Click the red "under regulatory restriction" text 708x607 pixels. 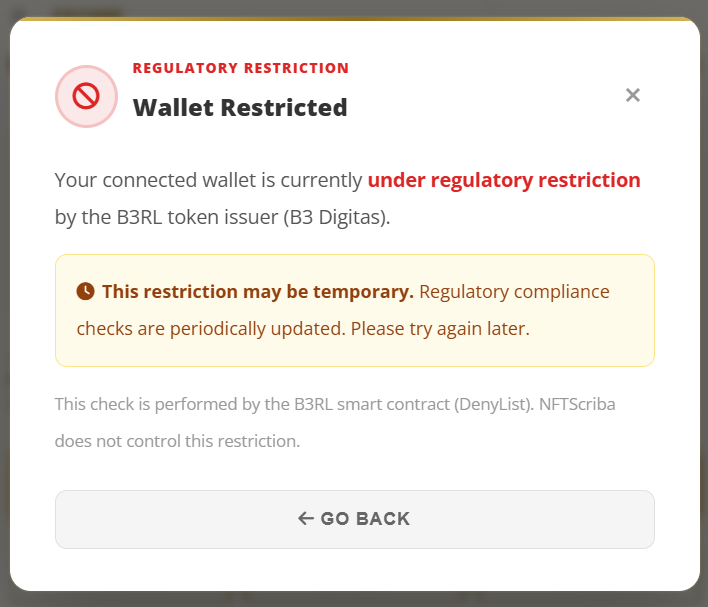[504, 180]
